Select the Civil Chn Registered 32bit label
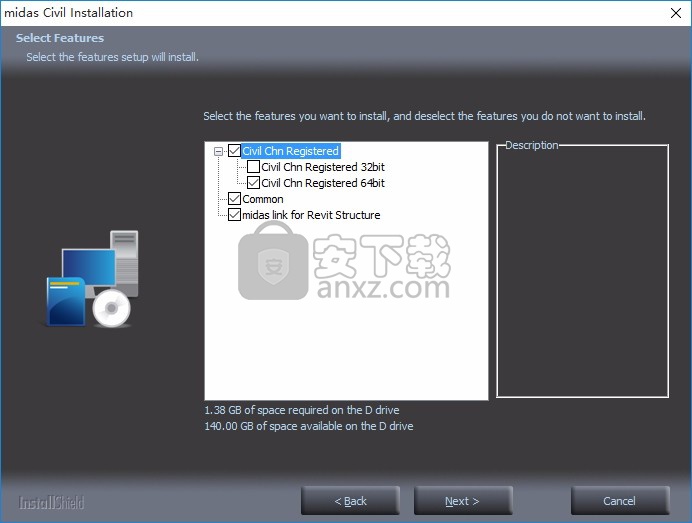 323,167
